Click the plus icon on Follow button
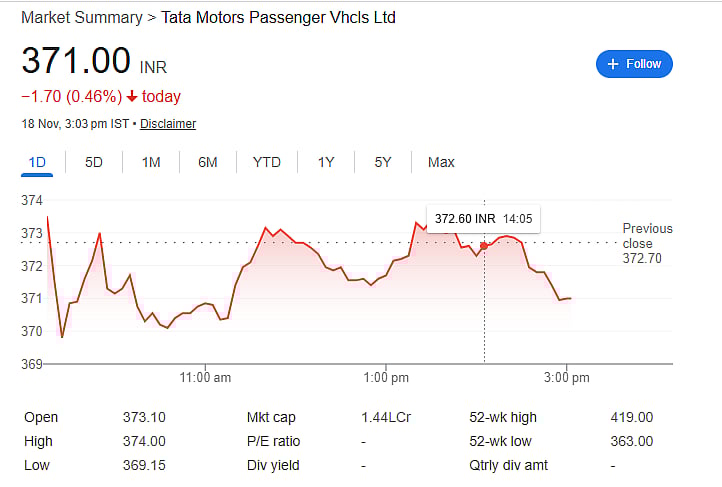 coord(613,64)
